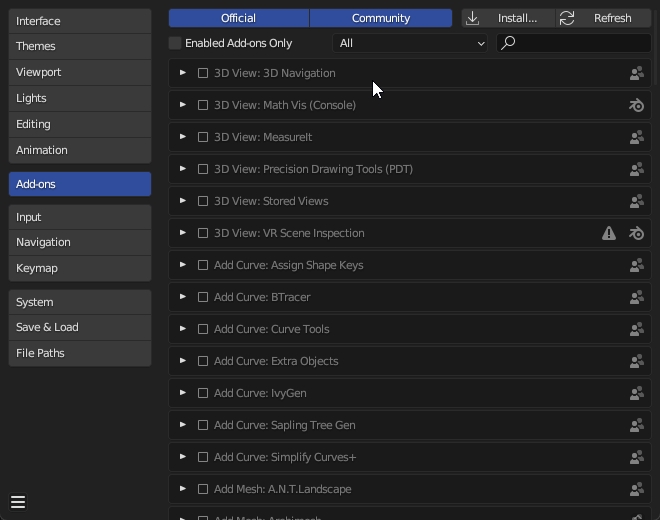Enable the Enabled Add-ons Only checkbox

[176, 43]
